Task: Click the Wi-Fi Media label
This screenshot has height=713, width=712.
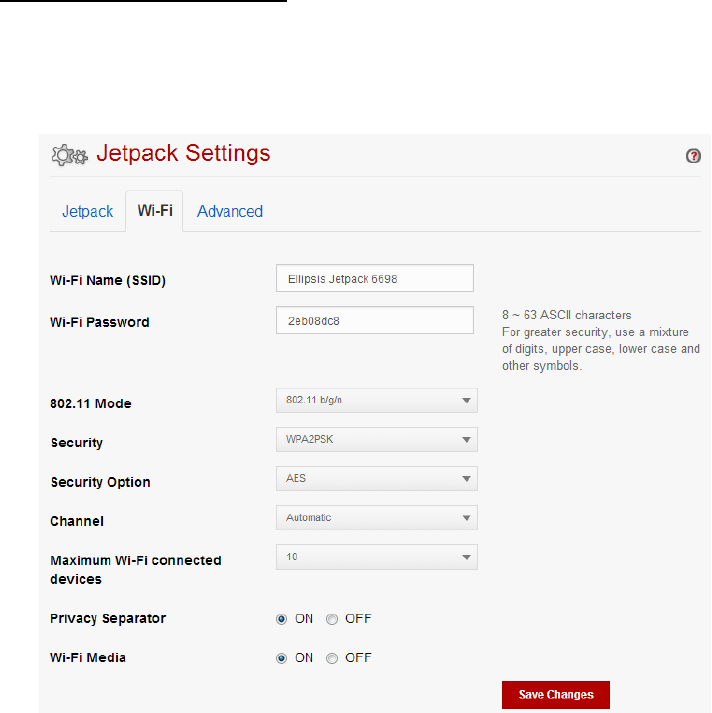Action: coord(88,658)
